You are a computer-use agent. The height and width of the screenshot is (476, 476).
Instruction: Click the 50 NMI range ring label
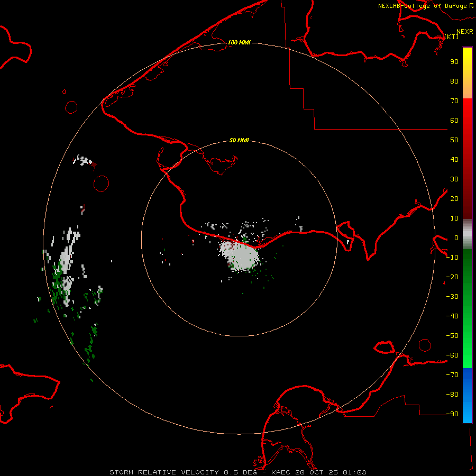pos(239,140)
